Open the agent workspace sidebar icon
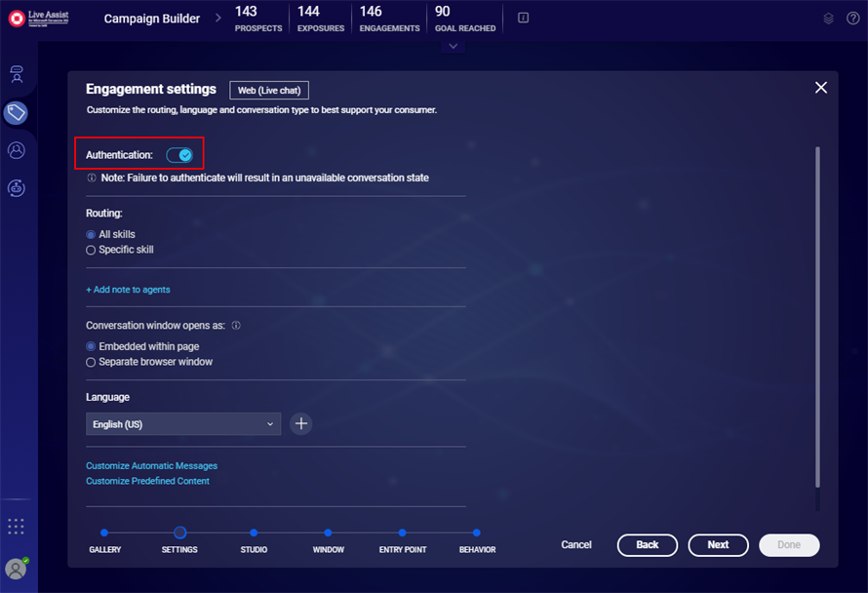This screenshot has width=868, height=593. 17,75
